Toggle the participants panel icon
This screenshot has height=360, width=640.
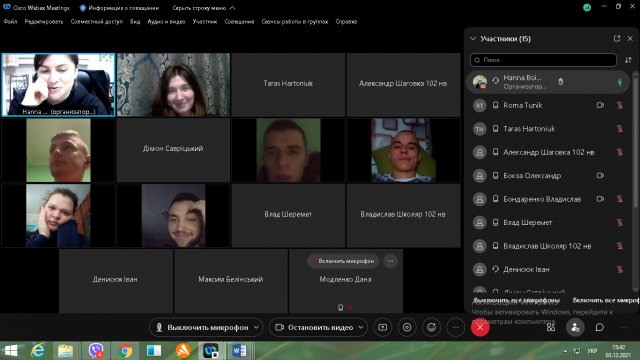tap(575, 327)
